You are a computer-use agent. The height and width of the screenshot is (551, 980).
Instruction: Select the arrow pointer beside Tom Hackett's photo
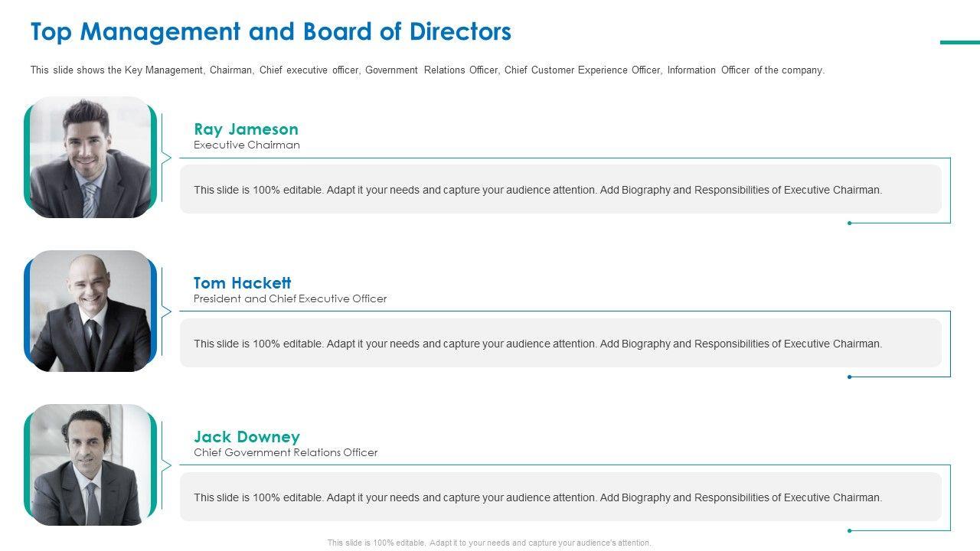[166, 311]
